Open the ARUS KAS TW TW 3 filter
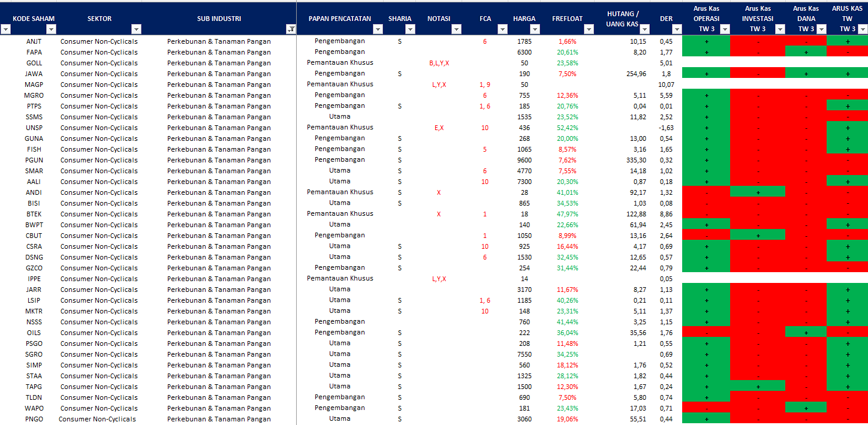Image resolution: width=868 pixels, height=425 pixels. (x=863, y=29)
